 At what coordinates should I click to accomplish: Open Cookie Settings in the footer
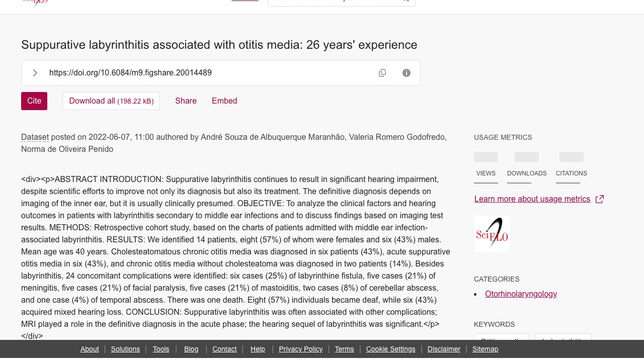(x=391, y=349)
